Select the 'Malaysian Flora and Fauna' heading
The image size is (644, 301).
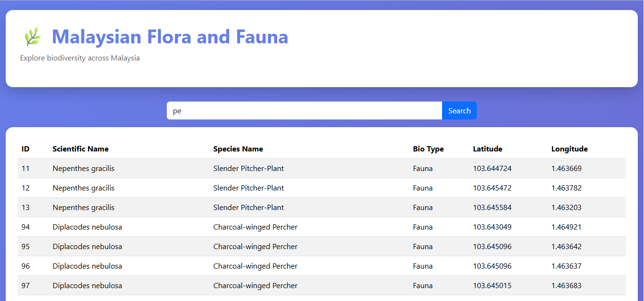coord(170,37)
